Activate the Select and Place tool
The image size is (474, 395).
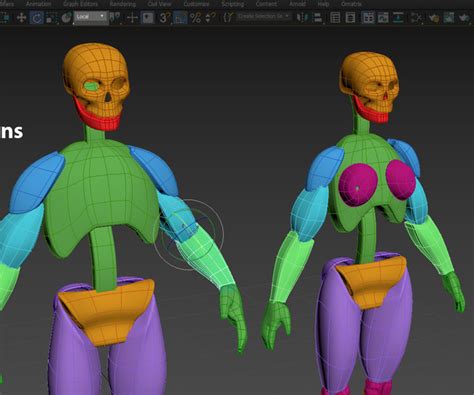click(x=66, y=17)
